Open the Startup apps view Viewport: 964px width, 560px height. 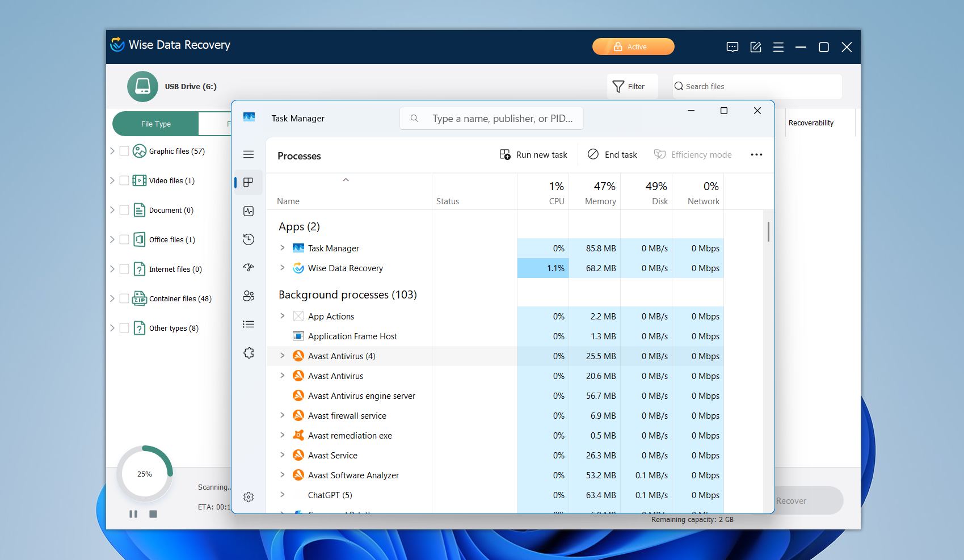click(248, 267)
